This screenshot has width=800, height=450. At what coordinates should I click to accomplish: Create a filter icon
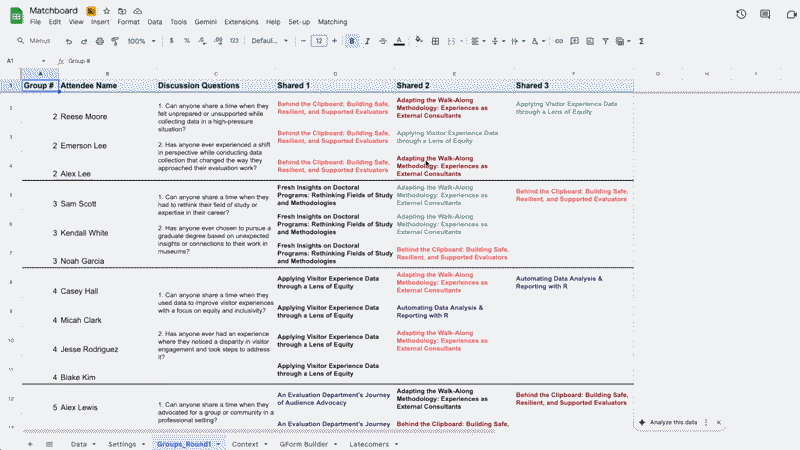pyautogui.click(x=605, y=41)
